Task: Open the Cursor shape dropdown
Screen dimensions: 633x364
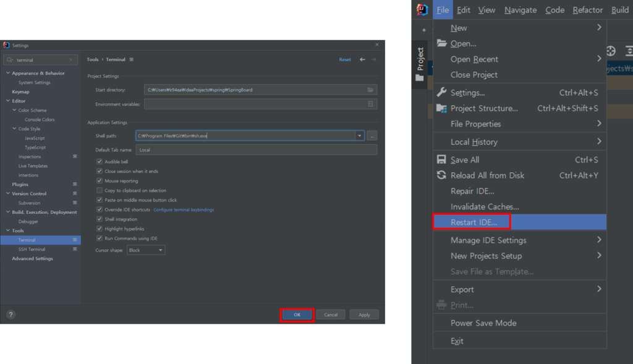Action: point(146,250)
